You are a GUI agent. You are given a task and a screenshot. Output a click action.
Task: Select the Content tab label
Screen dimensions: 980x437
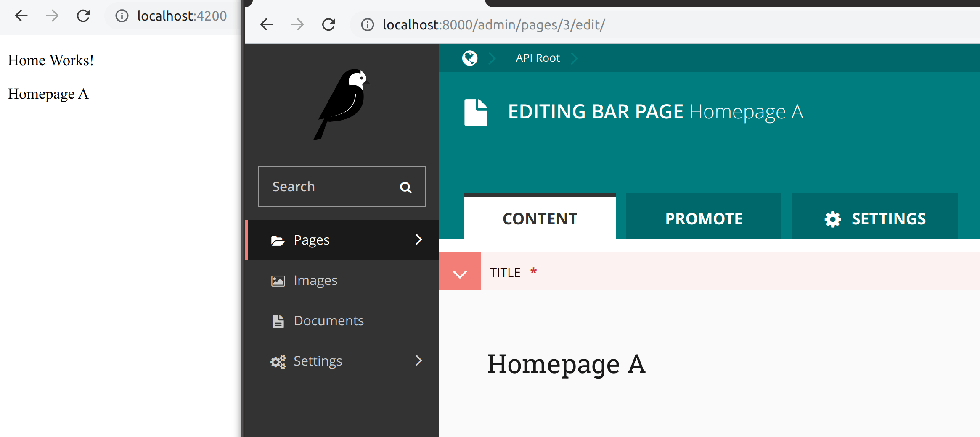pos(540,218)
